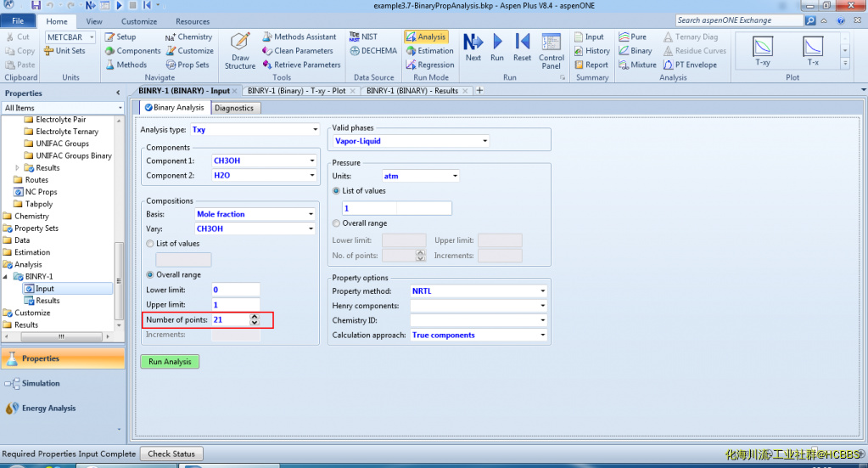Click Reset in the Run group

click(x=522, y=47)
